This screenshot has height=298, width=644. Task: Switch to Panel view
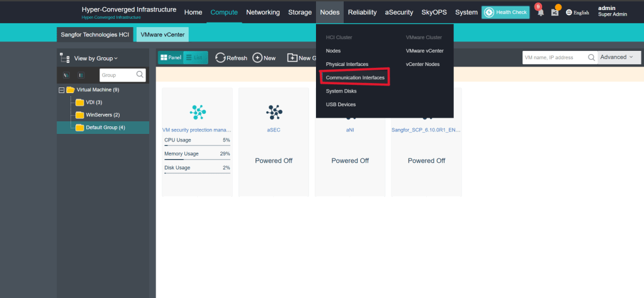pyautogui.click(x=170, y=58)
